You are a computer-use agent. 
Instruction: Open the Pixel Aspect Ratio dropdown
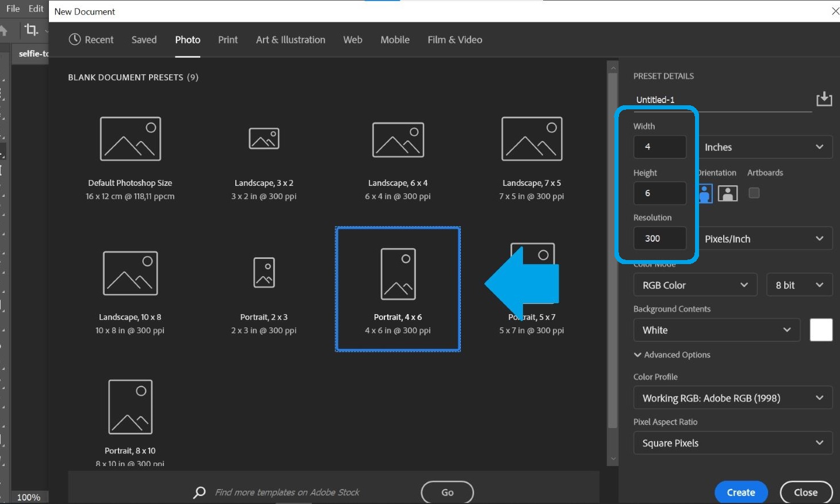(x=732, y=442)
